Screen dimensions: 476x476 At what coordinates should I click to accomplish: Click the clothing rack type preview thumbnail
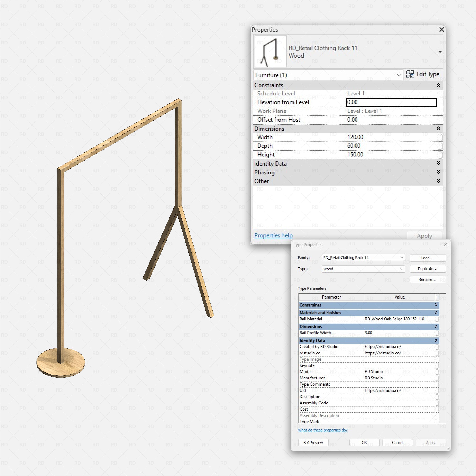(x=271, y=51)
